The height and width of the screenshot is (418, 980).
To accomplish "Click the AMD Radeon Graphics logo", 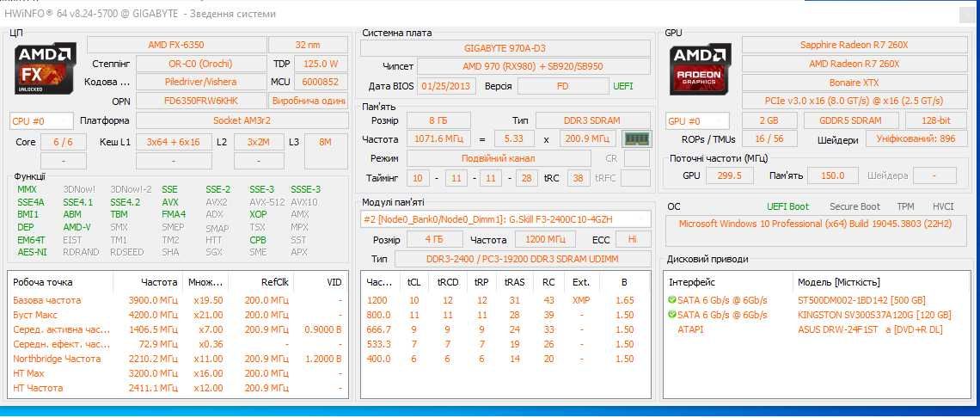I will click(701, 68).
